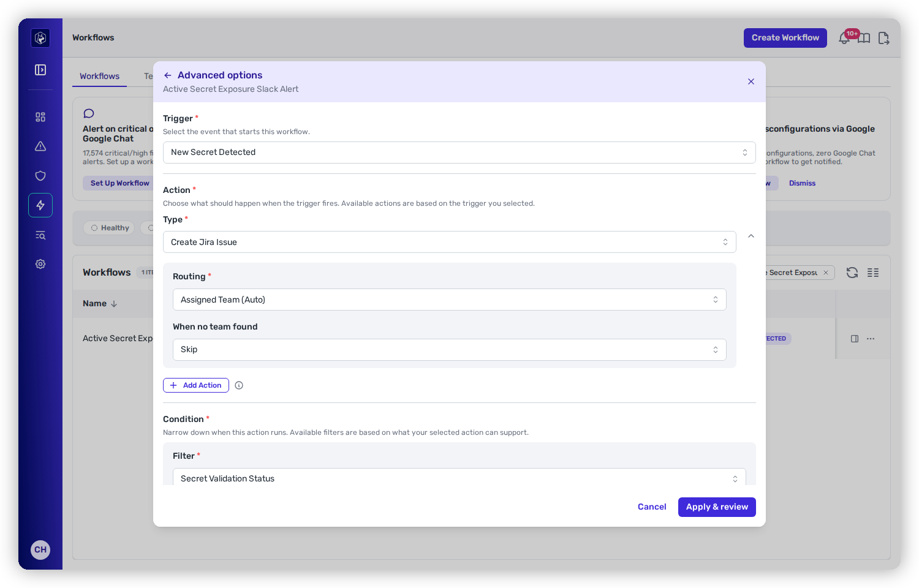Toggle the sidebar panel icon

[40, 70]
